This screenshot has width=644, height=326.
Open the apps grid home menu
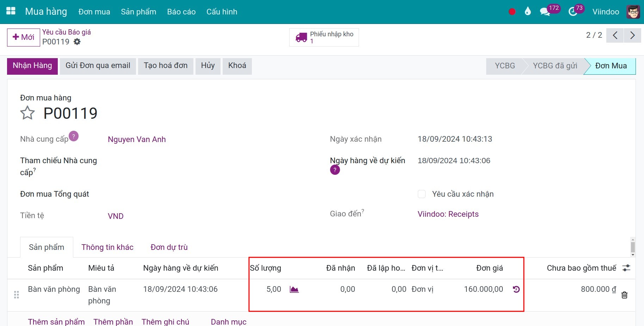11,11
